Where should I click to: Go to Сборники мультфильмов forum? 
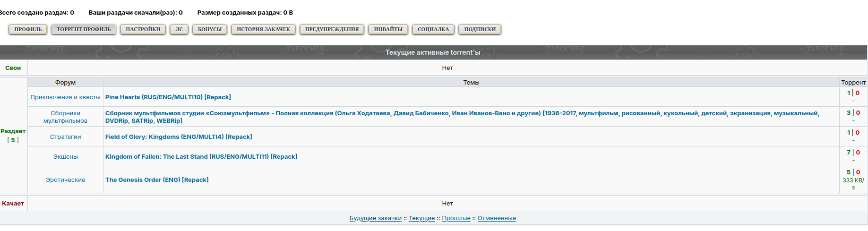pos(65,117)
